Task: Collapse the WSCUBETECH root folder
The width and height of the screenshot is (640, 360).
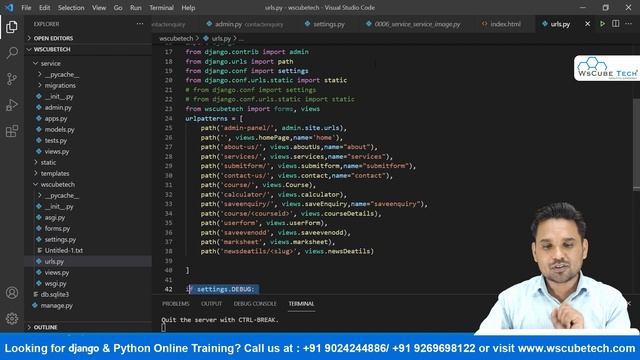Action: 88,49
